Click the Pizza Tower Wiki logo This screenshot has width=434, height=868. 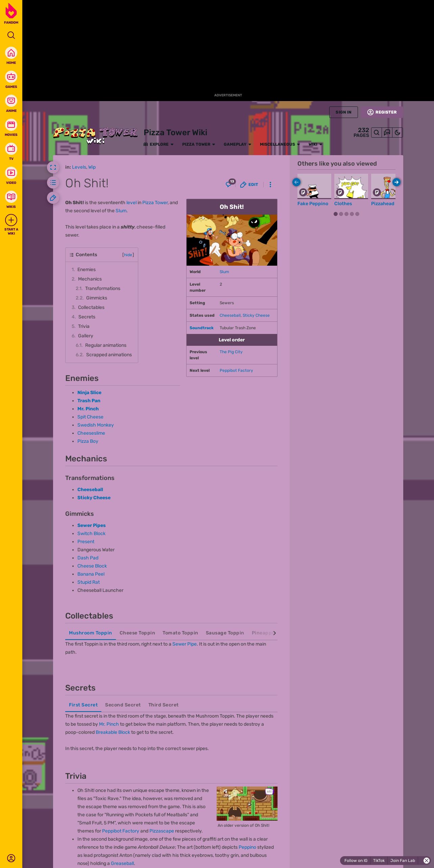click(95, 135)
